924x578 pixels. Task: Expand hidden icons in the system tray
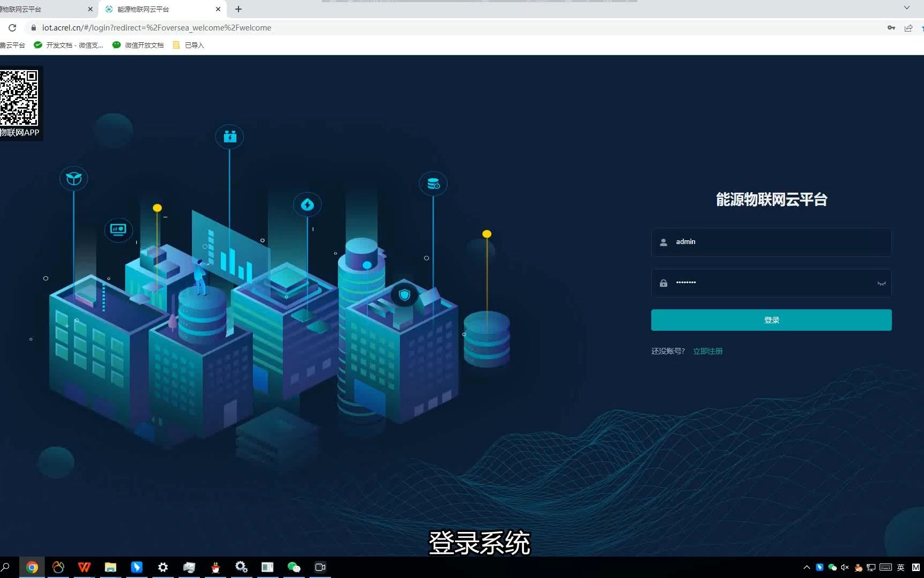[806, 567]
